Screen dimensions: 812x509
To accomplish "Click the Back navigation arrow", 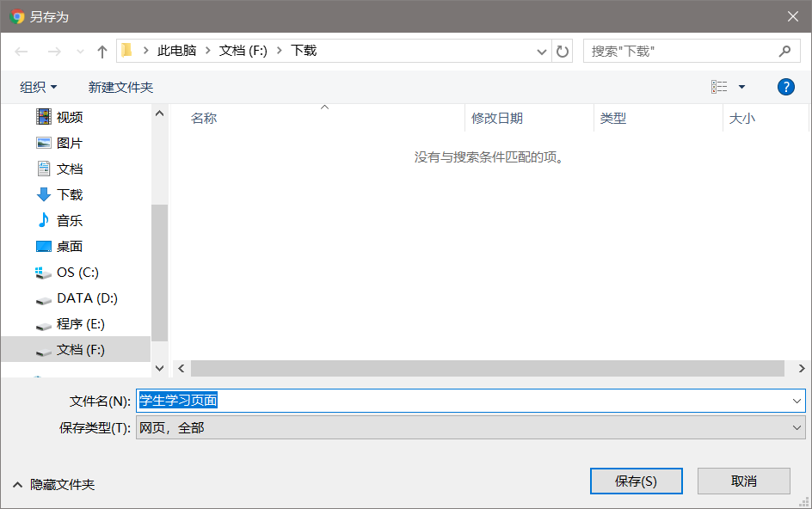I will 22,52.
